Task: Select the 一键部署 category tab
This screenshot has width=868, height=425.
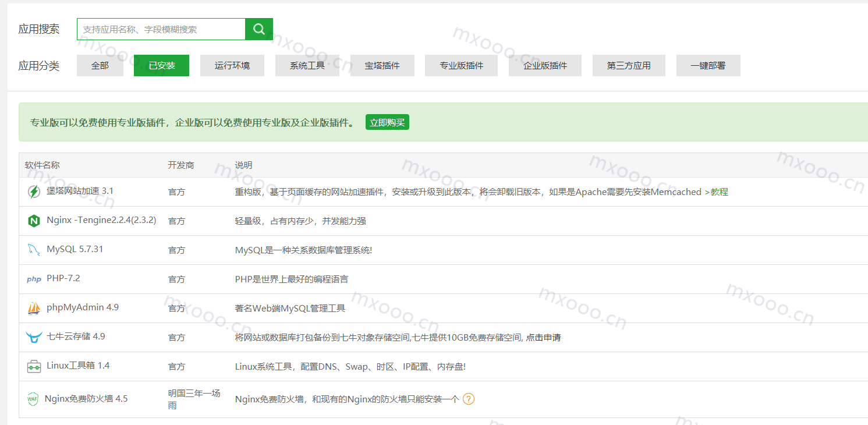Action: (708, 66)
